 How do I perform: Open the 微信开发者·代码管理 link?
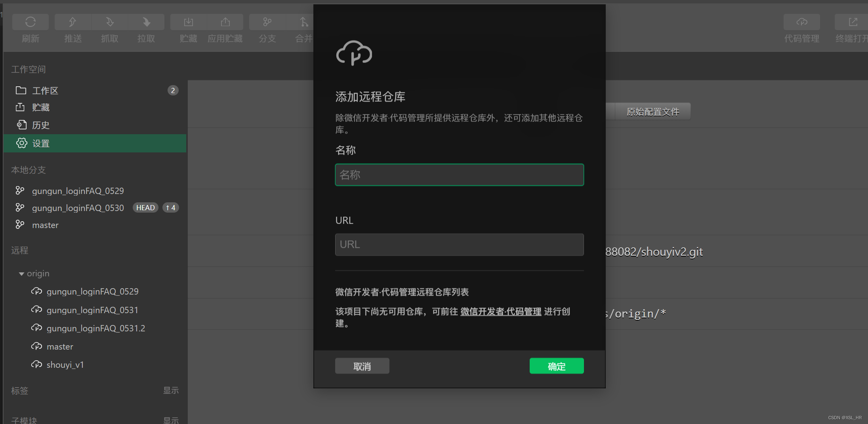coord(500,312)
